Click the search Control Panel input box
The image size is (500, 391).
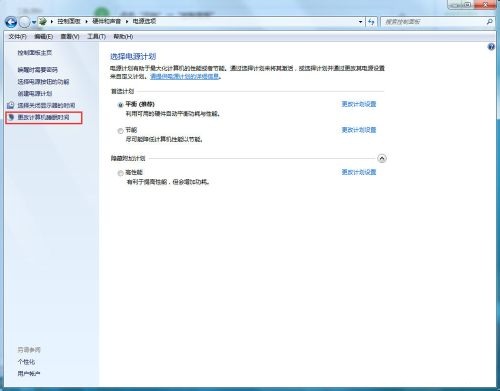[x=433, y=22]
